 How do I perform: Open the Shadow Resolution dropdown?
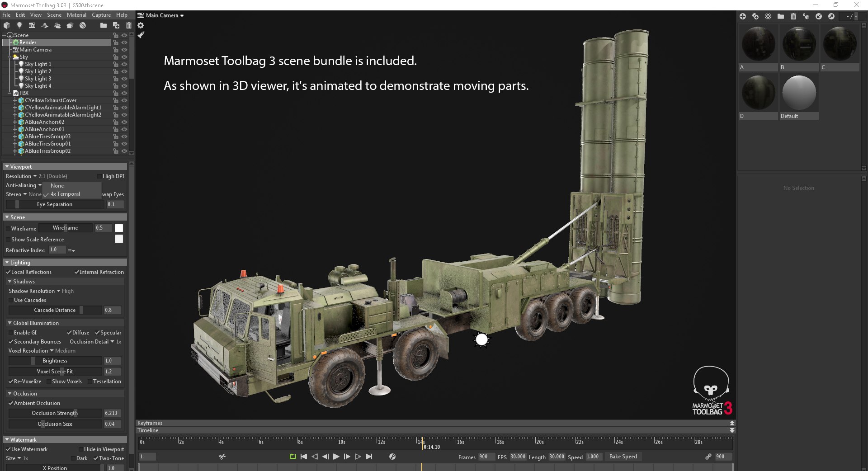coord(41,291)
